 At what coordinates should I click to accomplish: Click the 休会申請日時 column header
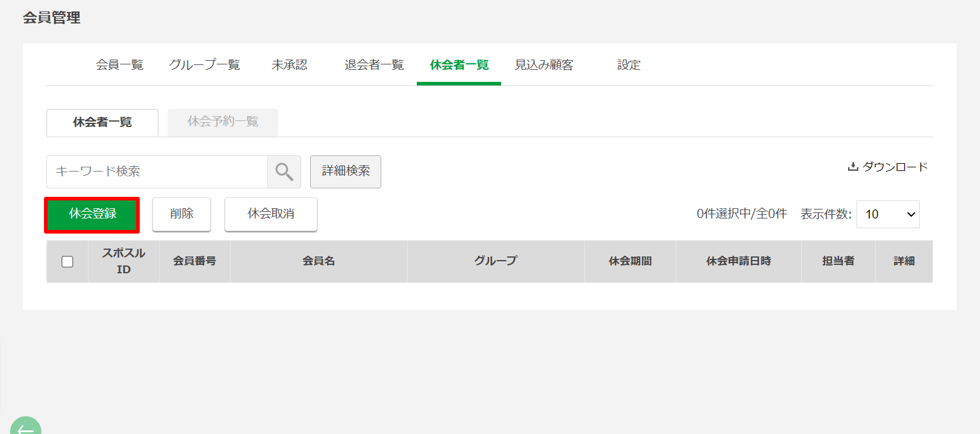click(738, 262)
